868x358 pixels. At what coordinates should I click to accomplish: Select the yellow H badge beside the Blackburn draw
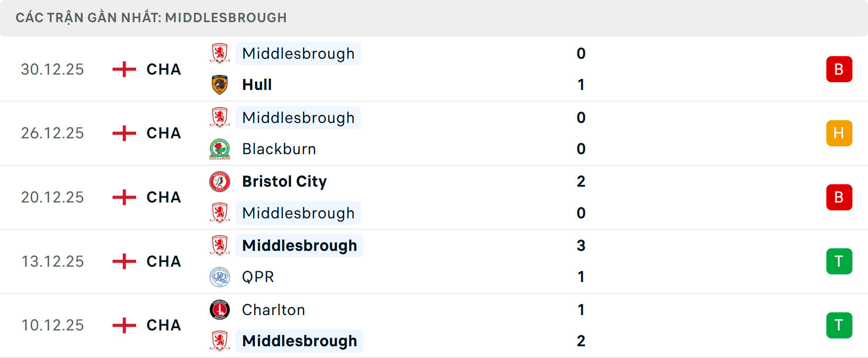pyautogui.click(x=839, y=133)
